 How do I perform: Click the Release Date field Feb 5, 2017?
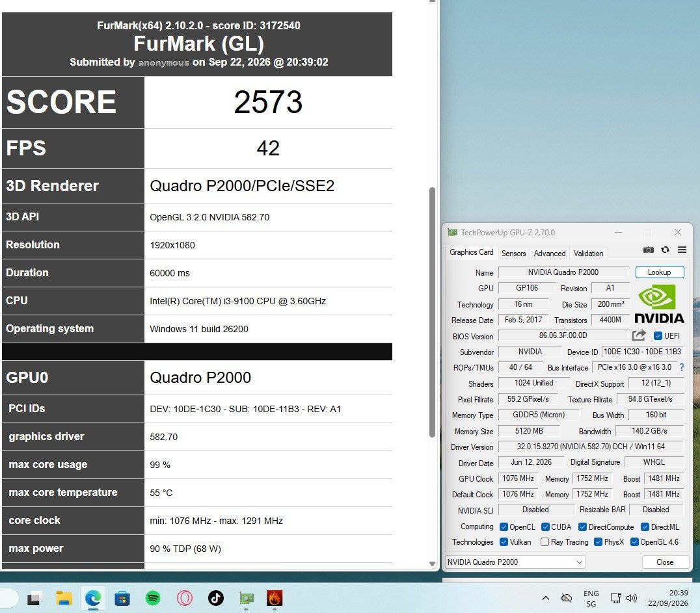pyautogui.click(x=523, y=320)
